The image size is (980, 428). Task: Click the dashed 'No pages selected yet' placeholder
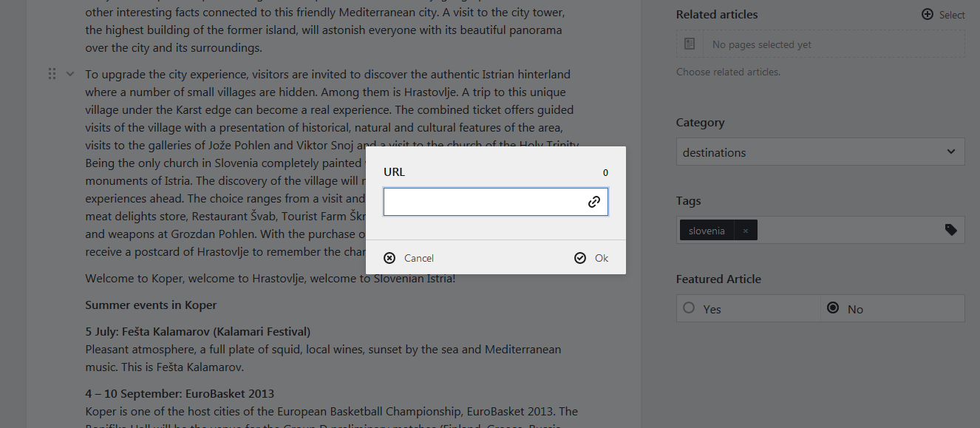pos(820,43)
